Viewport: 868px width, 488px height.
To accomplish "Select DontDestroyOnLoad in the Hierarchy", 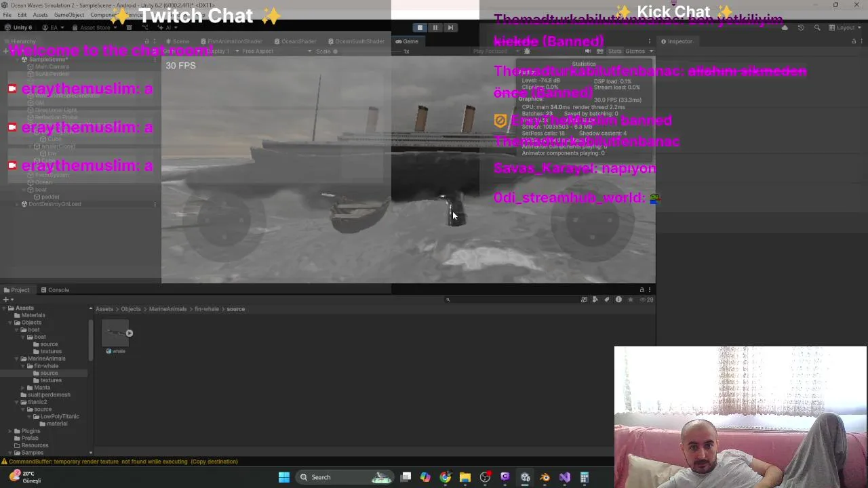I will [55, 204].
